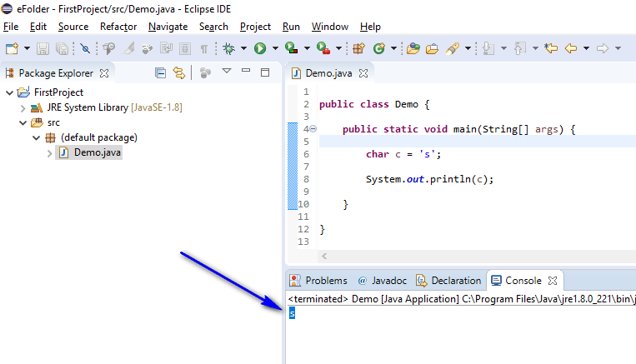Screen dimensions: 636x364
Task: Close the Package Explorer tab
Action: 104,73
